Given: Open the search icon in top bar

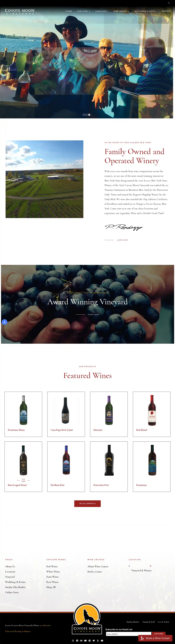Looking at the screenshot, I should [x=169, y=3].
